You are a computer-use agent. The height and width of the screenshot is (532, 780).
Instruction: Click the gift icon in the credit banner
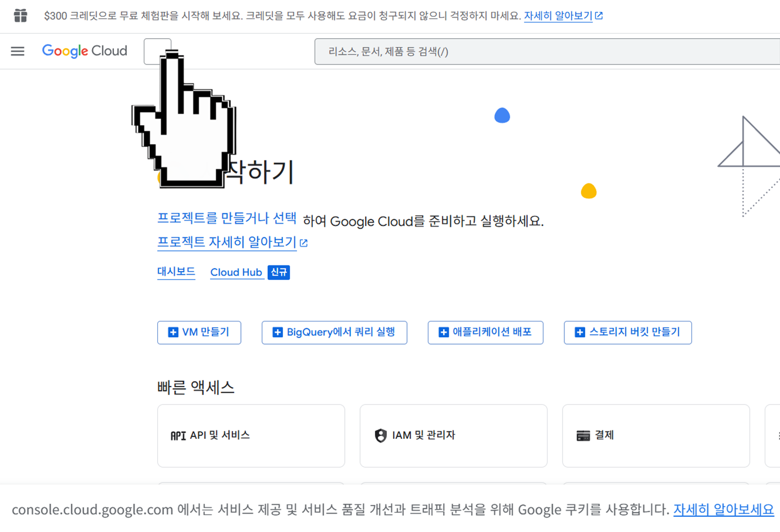point(21,16)
